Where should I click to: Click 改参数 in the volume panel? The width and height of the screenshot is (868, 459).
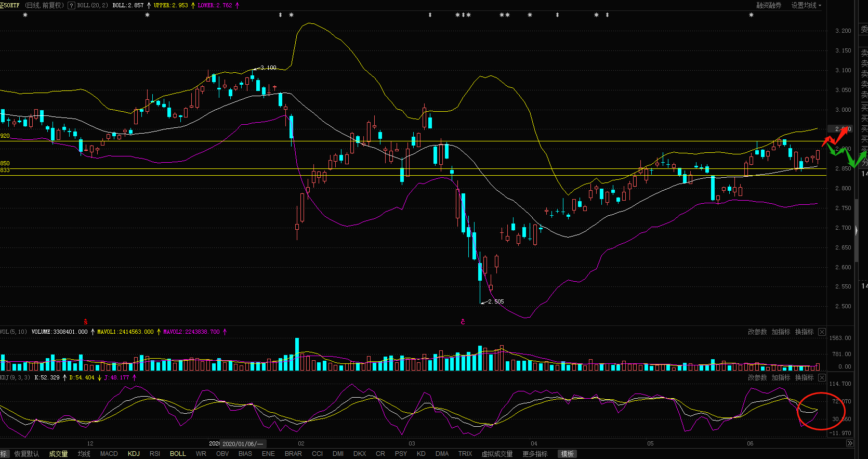click(x=757, y=332)
